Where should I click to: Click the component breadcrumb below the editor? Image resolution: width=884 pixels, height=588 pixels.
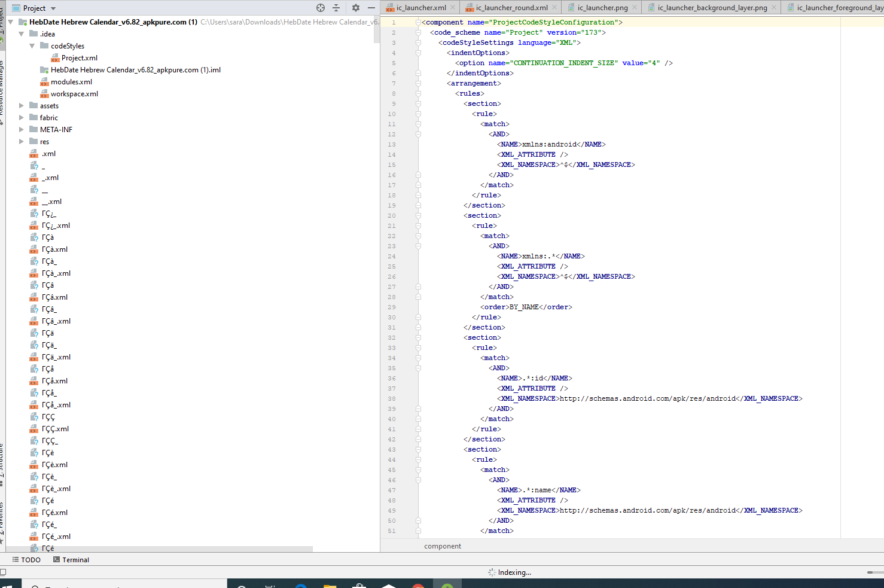point(443,546)
